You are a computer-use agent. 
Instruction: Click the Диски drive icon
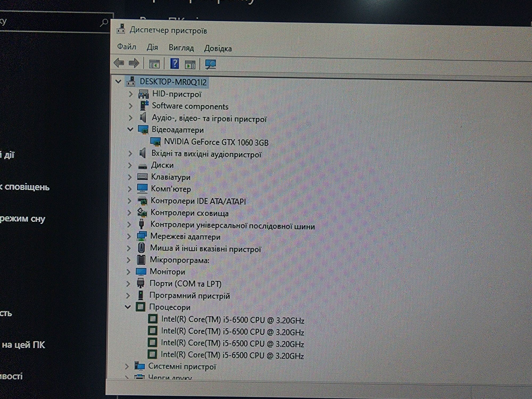[x=143, y=166]
